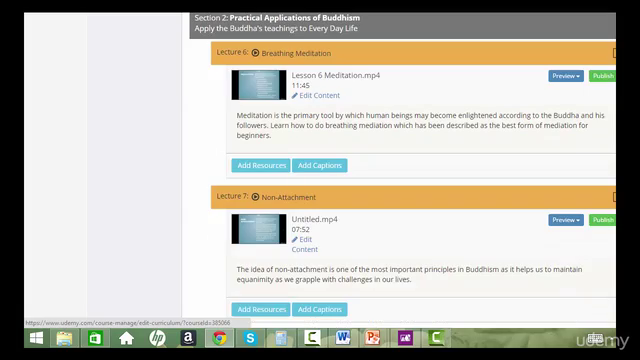Open the notepad document taskbar icon

(x=281, y=338)
